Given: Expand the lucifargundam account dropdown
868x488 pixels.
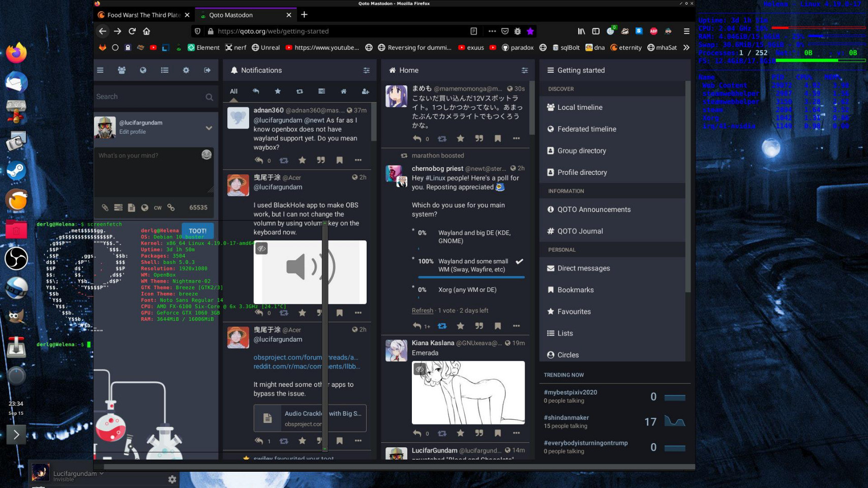Looking at the screenshot, I should pyautogui.click(x=208, y=128).
